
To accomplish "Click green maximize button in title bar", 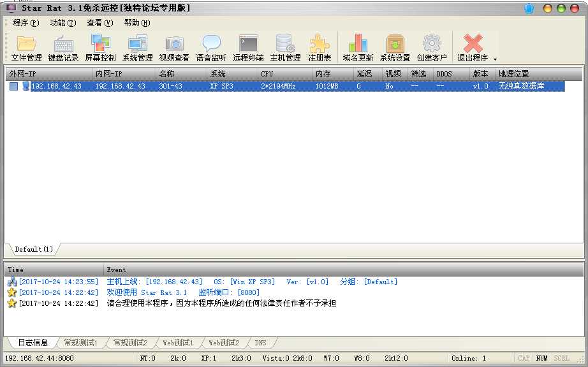I will (561, 8).
